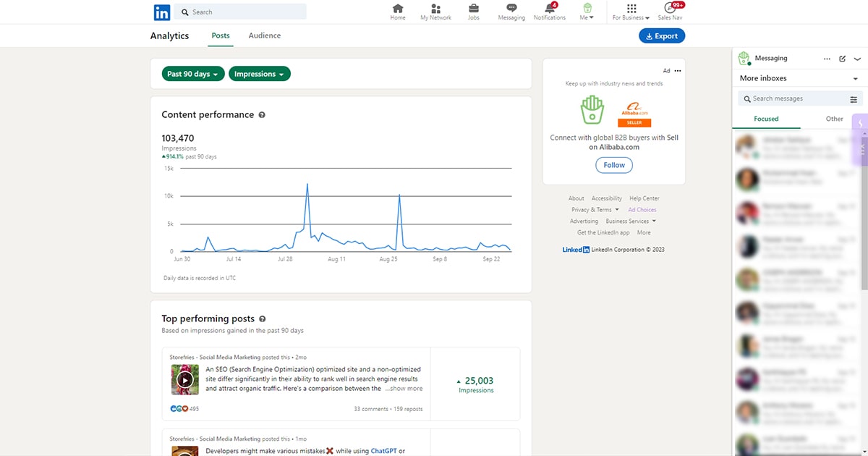Expand the Past 90 days dropdown
This screenshot has height=456, width=868.
pyautogui.click(x=192, y=74)
